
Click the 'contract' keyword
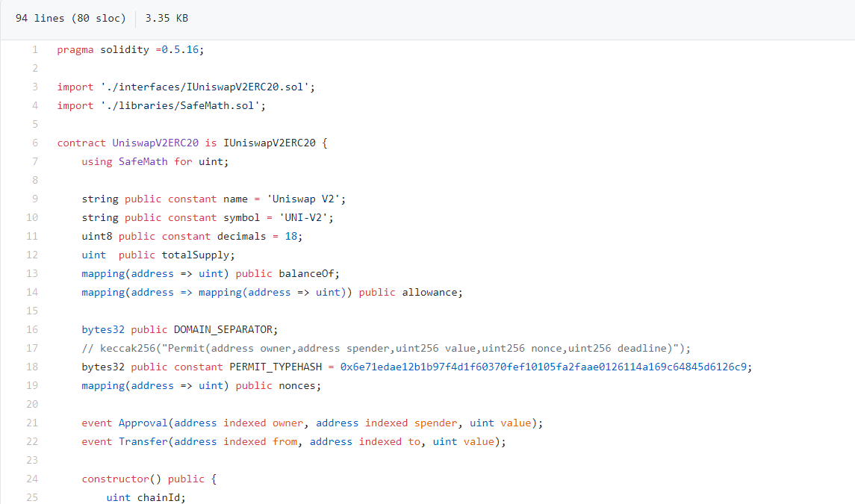click(81, 143)
